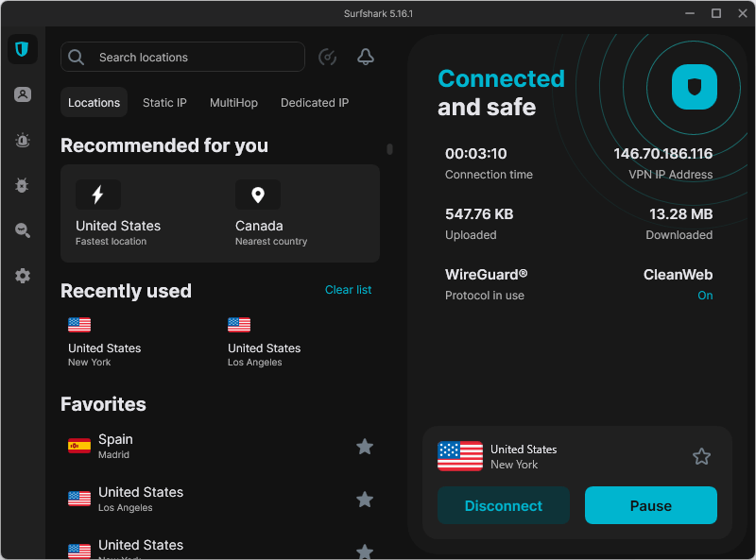Viewport: 756px width, 560px height.
Task: Open the Search magnifier icon in sidebar
Action: pos(22,230)
